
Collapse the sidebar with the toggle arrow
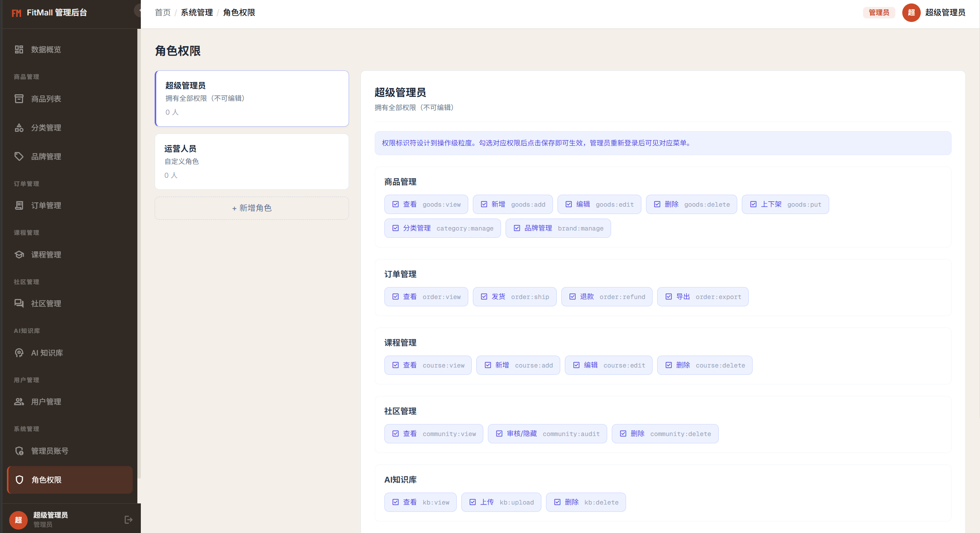tap(138, 10)
